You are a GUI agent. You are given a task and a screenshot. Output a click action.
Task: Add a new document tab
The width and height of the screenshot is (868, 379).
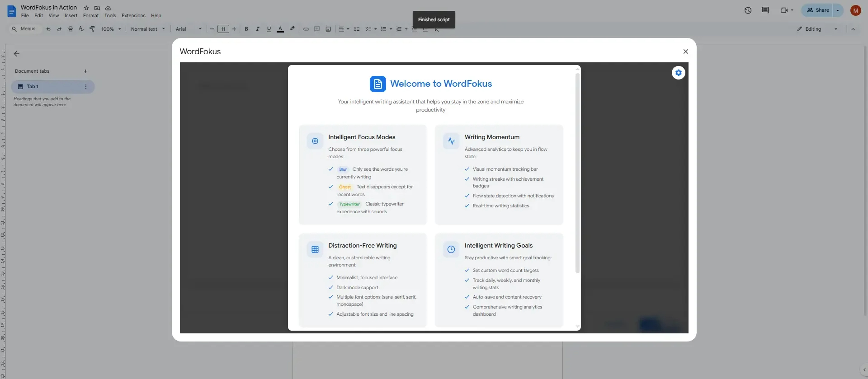click(x=85, y=71)
